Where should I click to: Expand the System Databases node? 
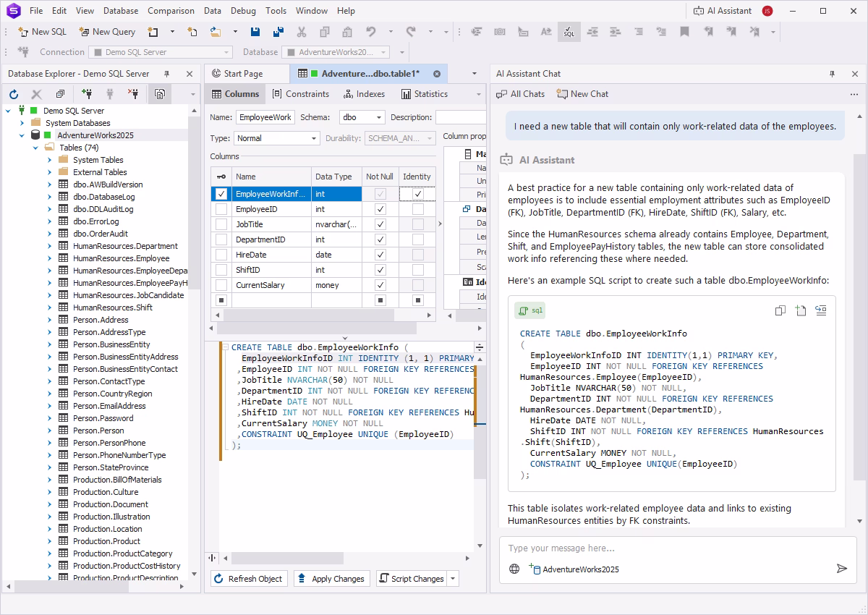click(22, 123)
